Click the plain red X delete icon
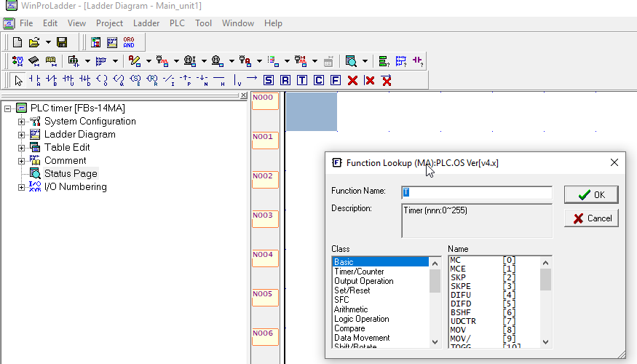This screenshot has height=364, width=637. tap(352, 80)
